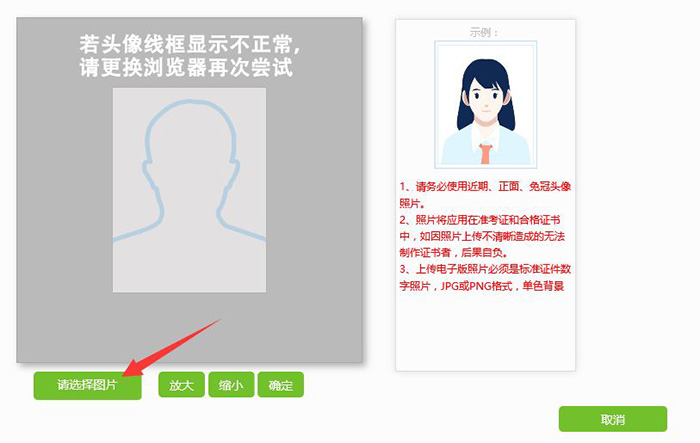Click the example portrait illustration

(486, 105)
